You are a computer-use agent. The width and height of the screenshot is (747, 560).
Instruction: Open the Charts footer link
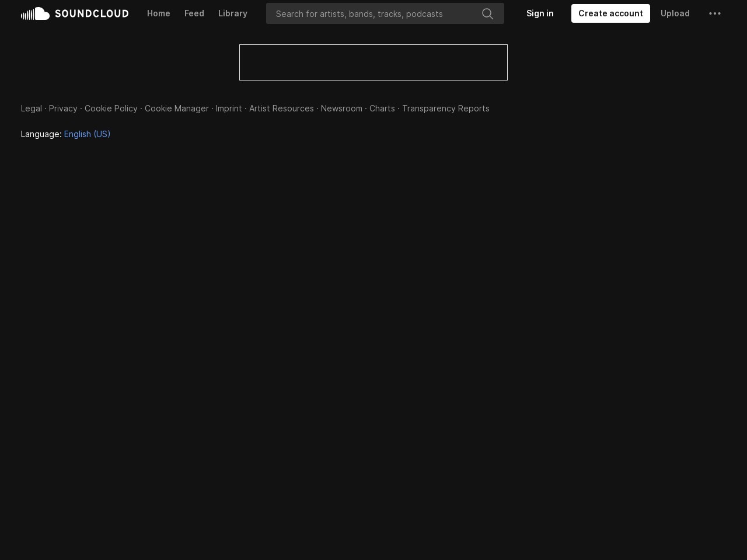click(382, 108)
